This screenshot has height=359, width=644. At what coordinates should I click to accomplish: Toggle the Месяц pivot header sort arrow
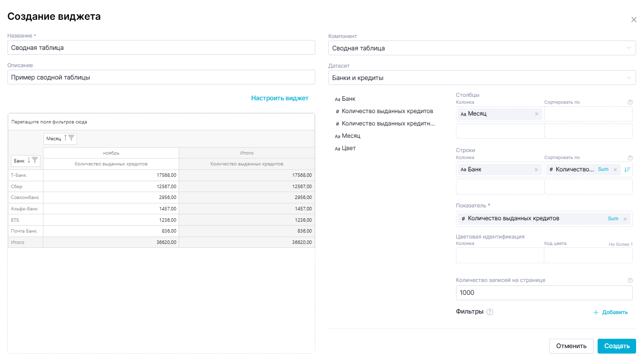click(x=65, y=138)
